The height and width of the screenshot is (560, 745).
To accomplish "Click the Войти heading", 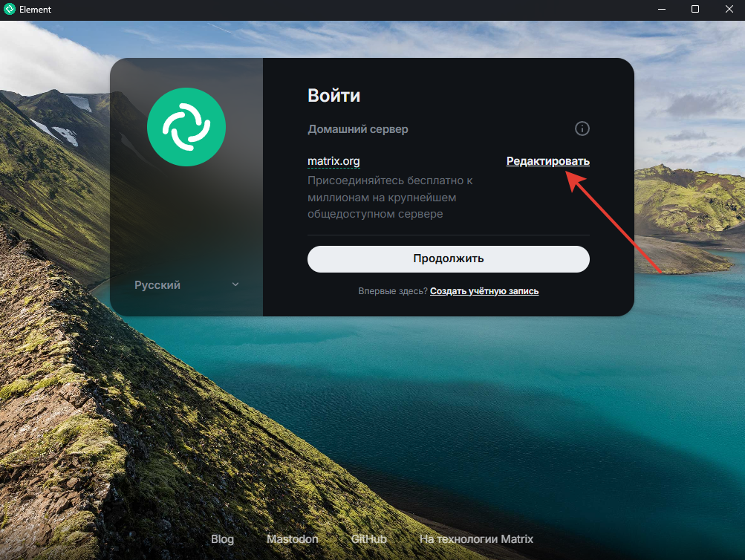I will click(x=334, y=96).
